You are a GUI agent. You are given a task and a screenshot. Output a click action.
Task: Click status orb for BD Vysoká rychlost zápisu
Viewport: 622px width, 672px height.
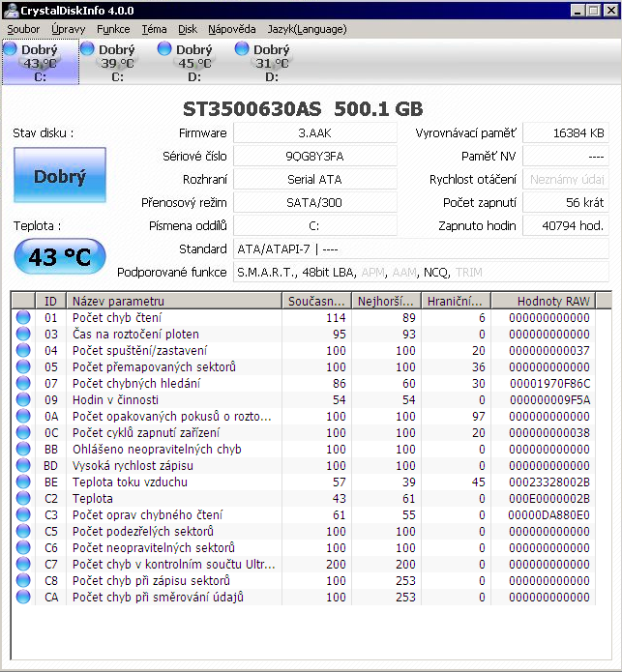click(x=23, y=465)
